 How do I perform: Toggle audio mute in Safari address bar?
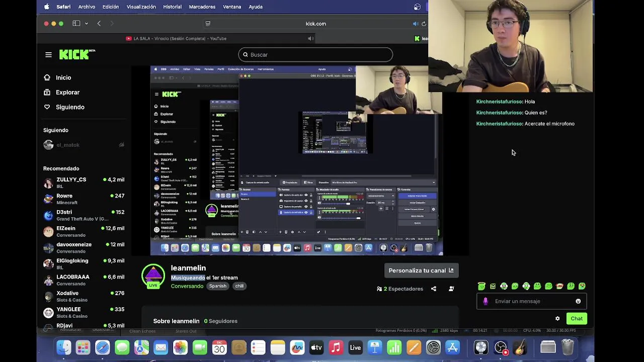point(415,24)
